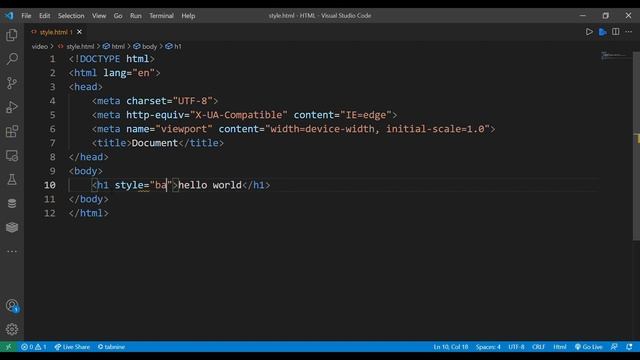Open Run and Debug view
The image size is (640, 360).
(12, 107)
